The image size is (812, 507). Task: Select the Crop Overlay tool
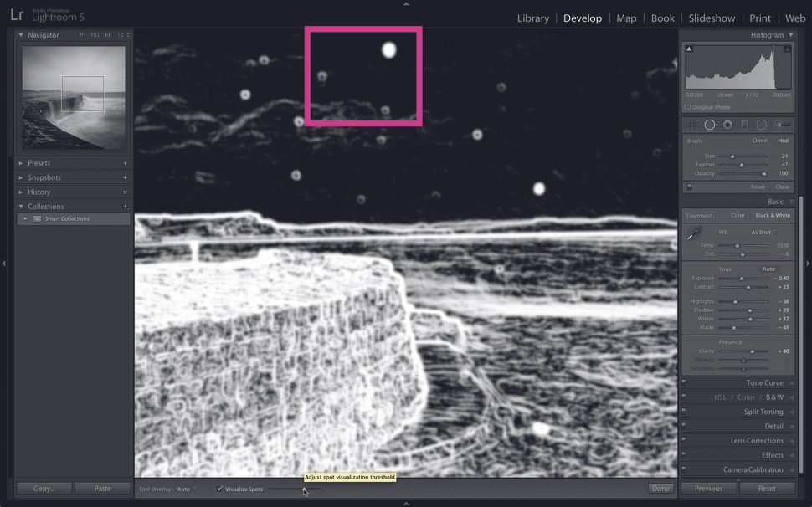692,124
